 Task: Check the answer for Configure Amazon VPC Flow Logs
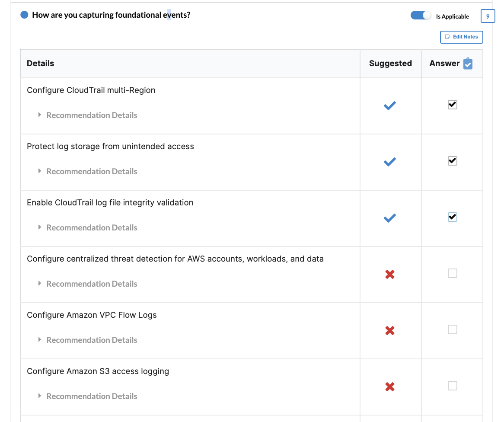tap(452, 329)
